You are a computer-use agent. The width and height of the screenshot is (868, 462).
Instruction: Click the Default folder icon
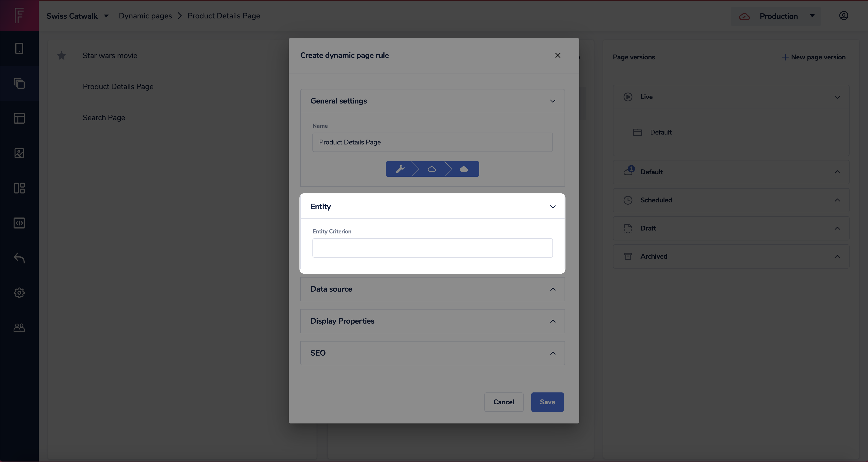pyautogui.click(x=637, y=132)
